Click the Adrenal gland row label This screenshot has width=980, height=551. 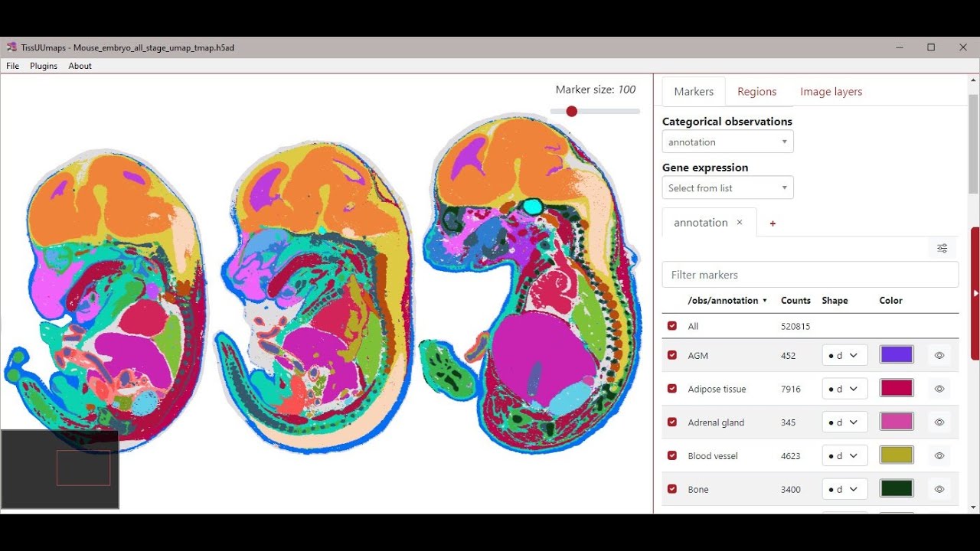[716, 422]
